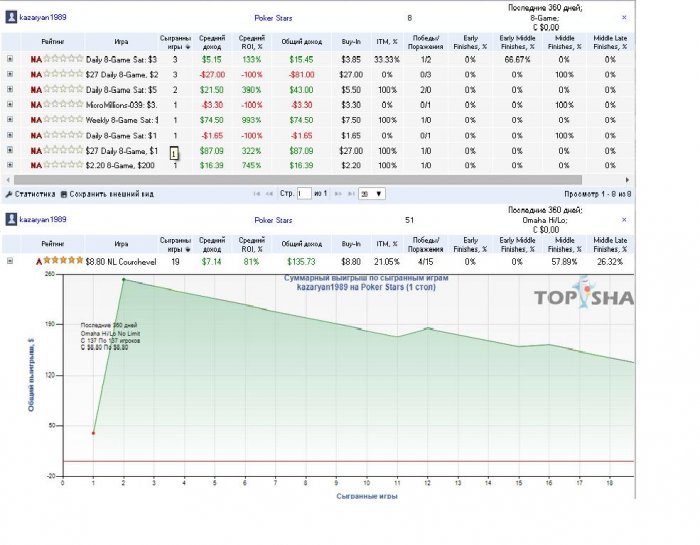
Task: Go to next page pager icon
Action: [x=338, y=194]
